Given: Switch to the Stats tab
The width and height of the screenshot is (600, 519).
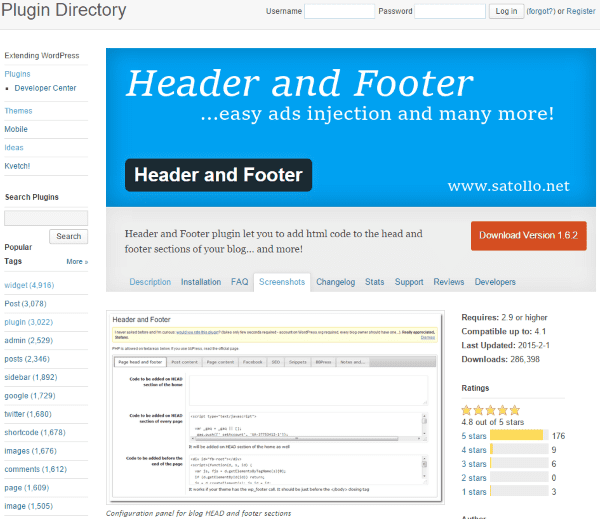Looking at the screenshot, I should [375, 282].
